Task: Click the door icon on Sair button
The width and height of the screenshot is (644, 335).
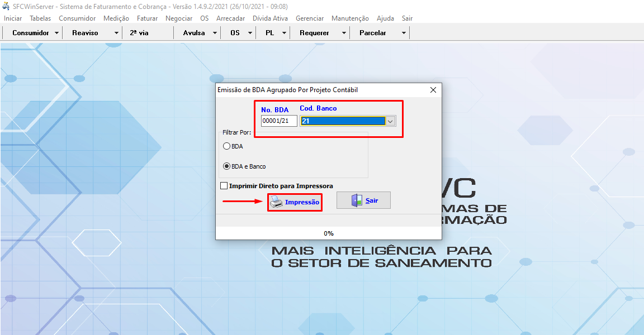Action: pos(357,200)
